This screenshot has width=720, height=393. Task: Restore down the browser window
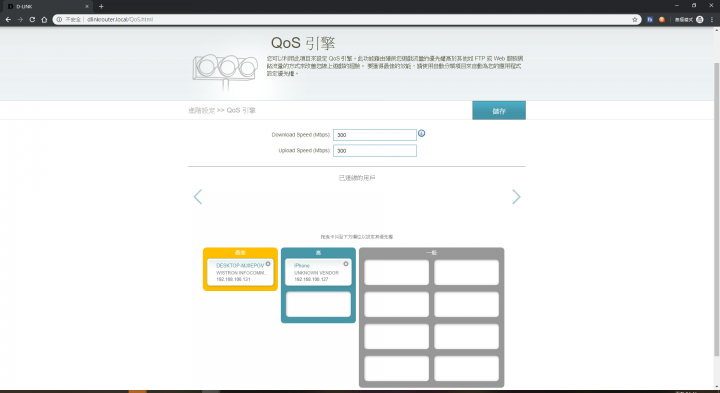pyautogui.click(x=694, y=6)
